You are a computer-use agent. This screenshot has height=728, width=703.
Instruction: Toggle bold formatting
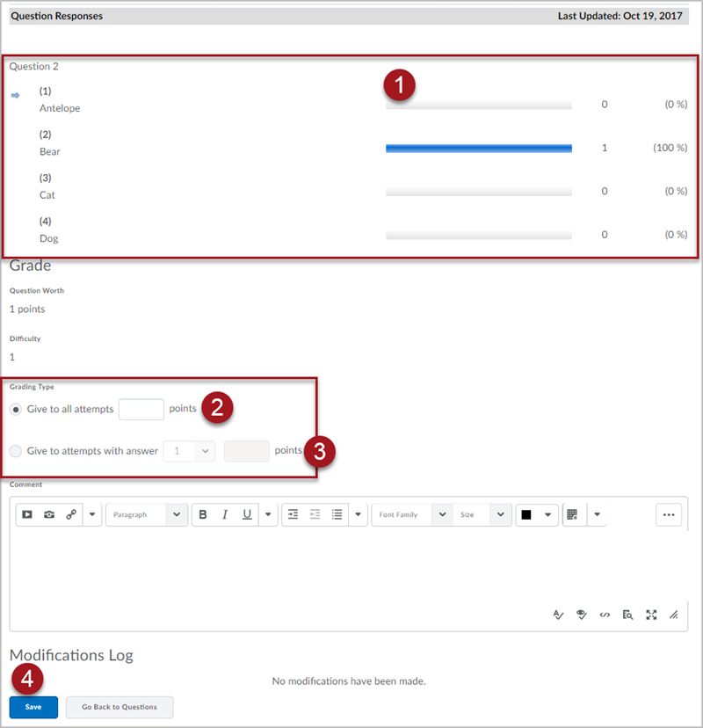click(203, 514)
